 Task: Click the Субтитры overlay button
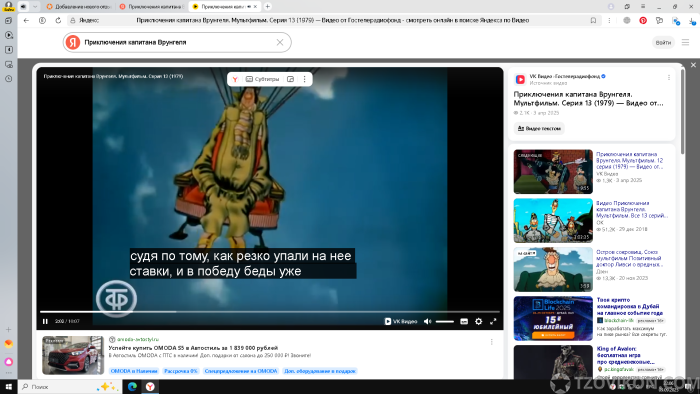click(x=262, y=79)
